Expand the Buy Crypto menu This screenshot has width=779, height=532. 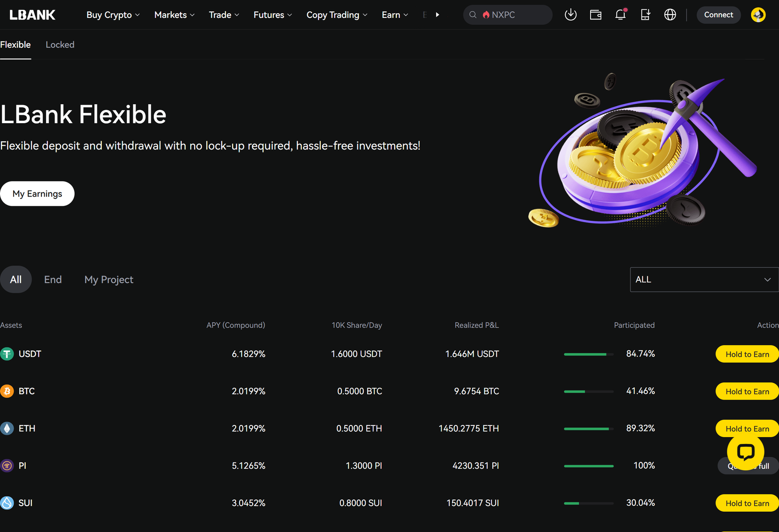[113, 15]
